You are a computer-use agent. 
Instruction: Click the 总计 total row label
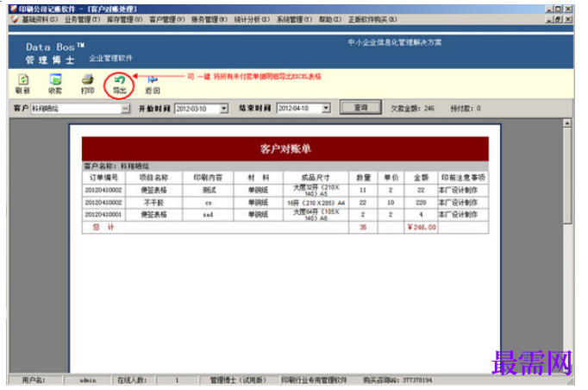103,227
